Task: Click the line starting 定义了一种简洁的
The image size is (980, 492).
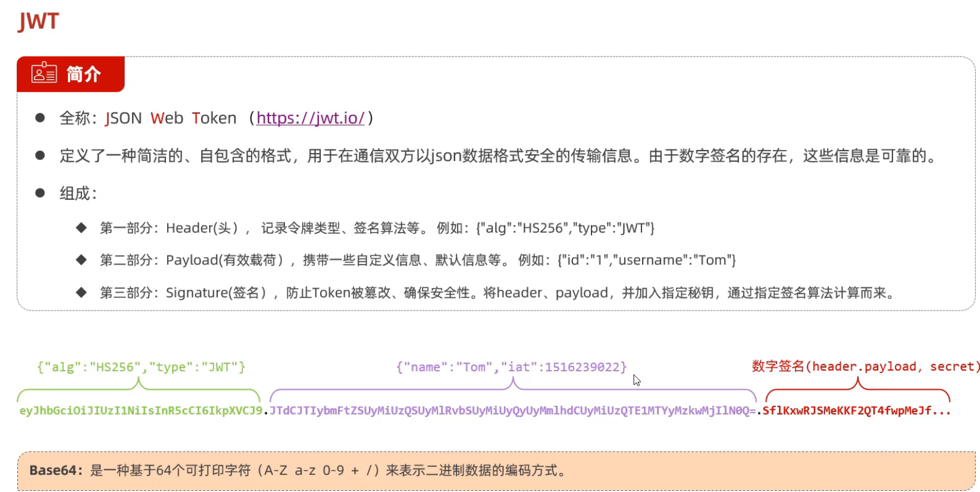Action: click(x=499, y=156)
